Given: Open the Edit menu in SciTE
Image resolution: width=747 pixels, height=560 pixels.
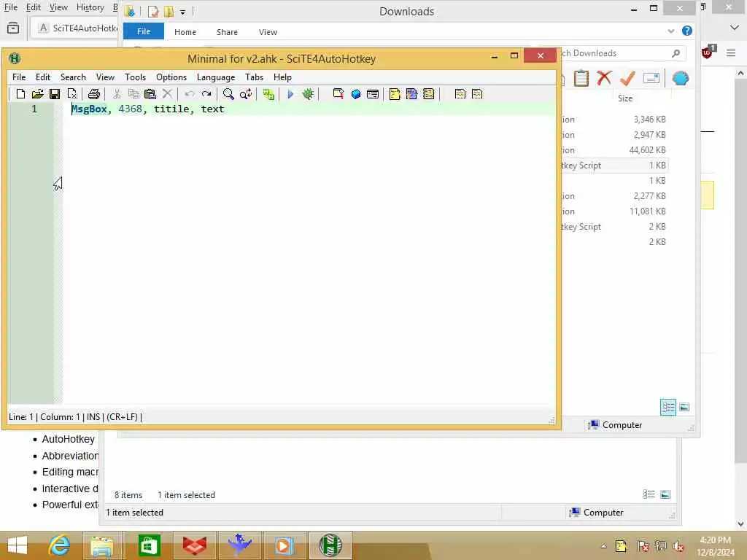Looking at the screenshot, I should (x=43, y=77).
